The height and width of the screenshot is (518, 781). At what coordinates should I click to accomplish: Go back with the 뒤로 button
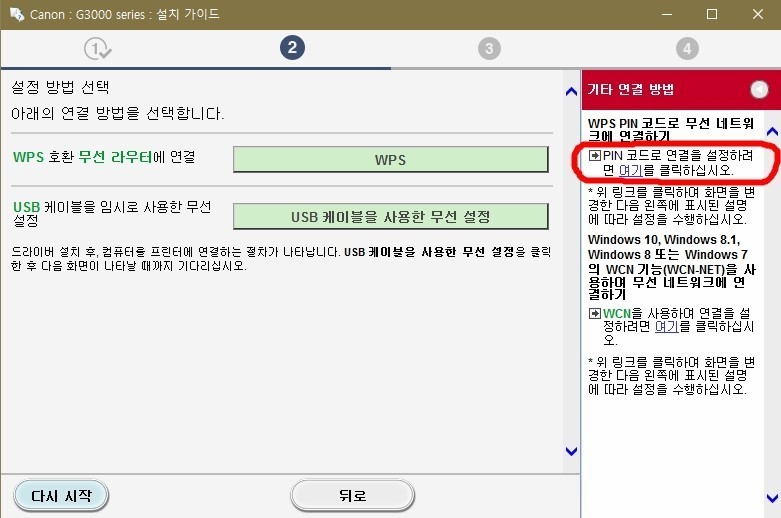(352, 496)
